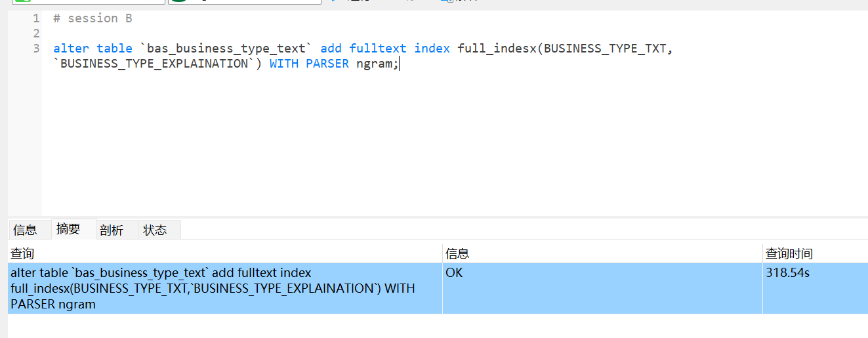Select the alter table result row

click(x=223, y=288)
